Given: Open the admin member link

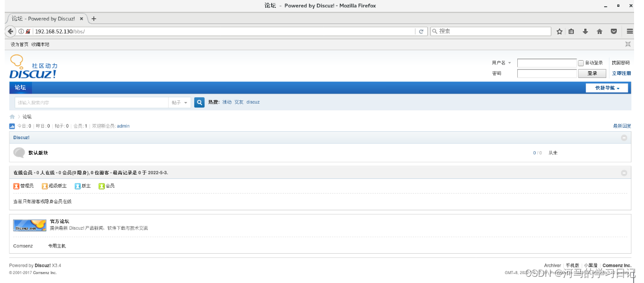Looking at the screenshot, I should point(123,126).
